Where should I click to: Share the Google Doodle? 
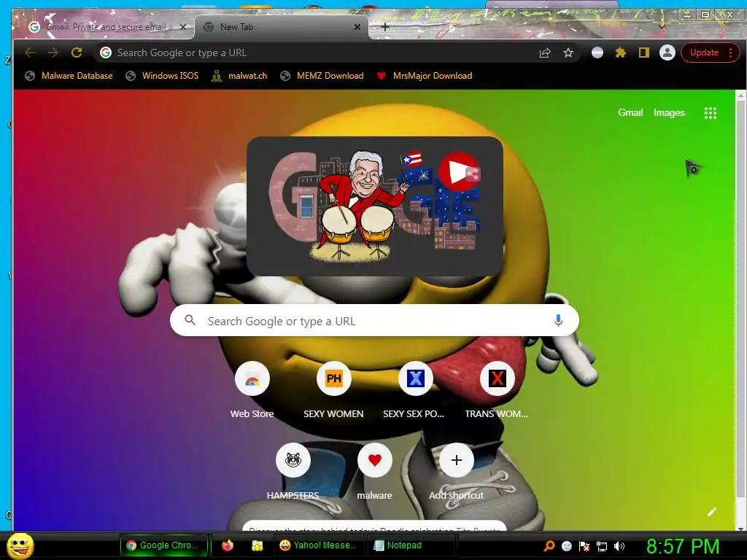[473, 174]
